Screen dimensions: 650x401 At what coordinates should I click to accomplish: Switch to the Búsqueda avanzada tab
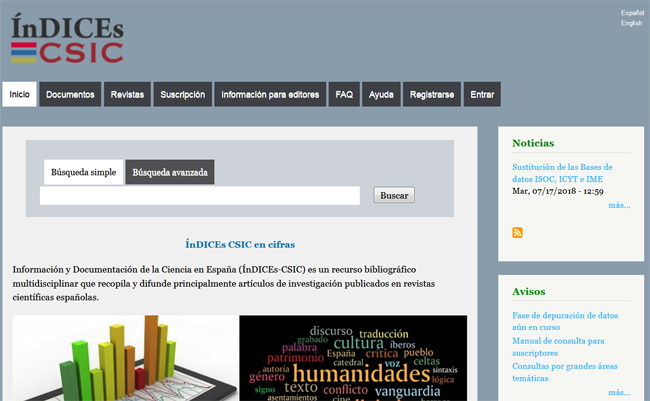(170, 172)
